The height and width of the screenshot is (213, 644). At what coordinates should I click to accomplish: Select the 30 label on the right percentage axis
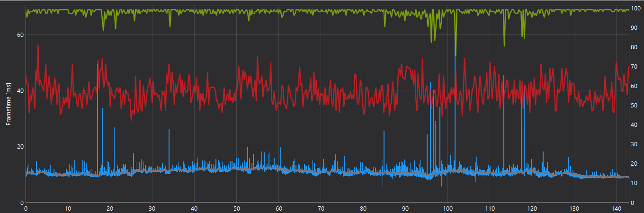point(635,144)
